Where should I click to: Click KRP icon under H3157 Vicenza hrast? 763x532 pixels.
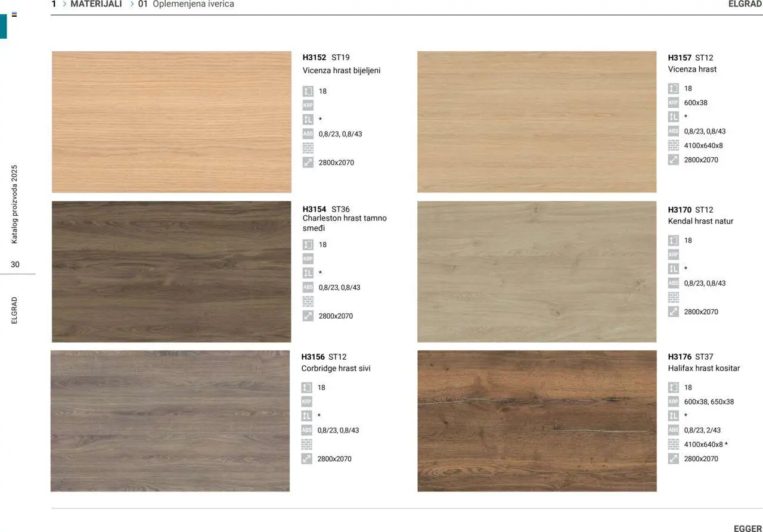click(673, 102)
